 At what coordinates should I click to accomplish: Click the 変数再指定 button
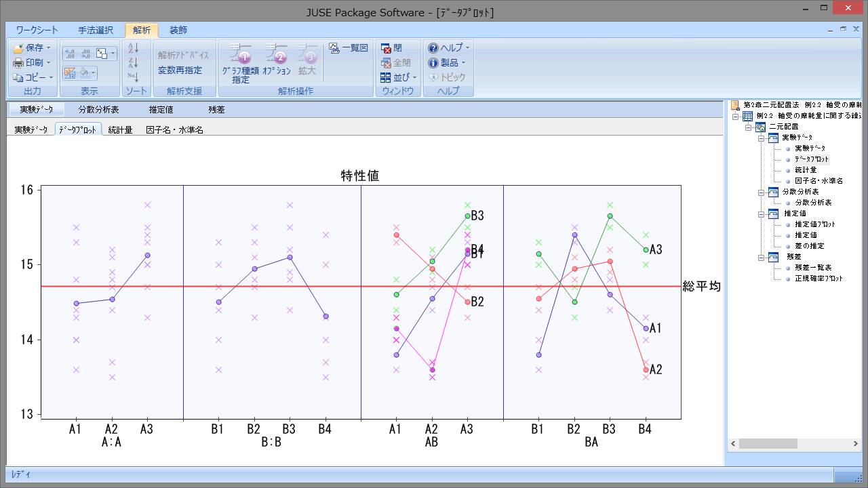tap(180, 70)
